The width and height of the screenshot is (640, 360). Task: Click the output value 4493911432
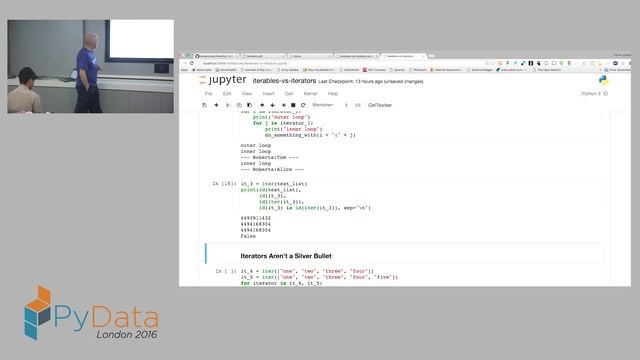coord(256,218)
